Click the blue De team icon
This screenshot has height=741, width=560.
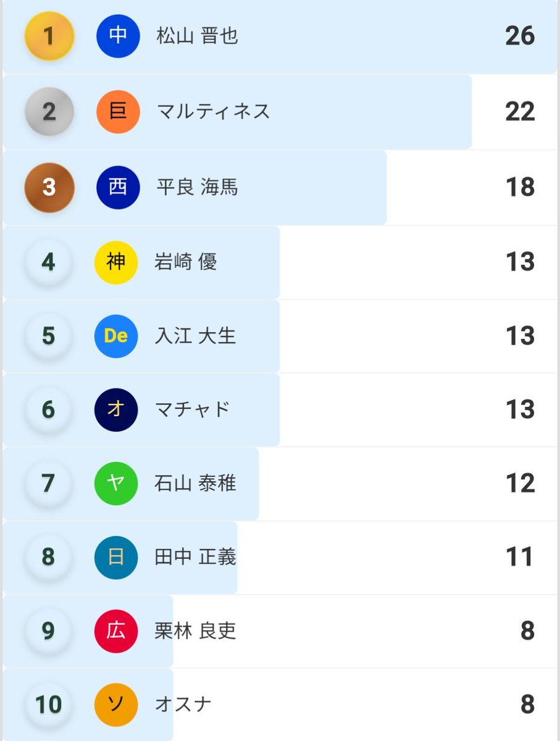pos(115,336)
